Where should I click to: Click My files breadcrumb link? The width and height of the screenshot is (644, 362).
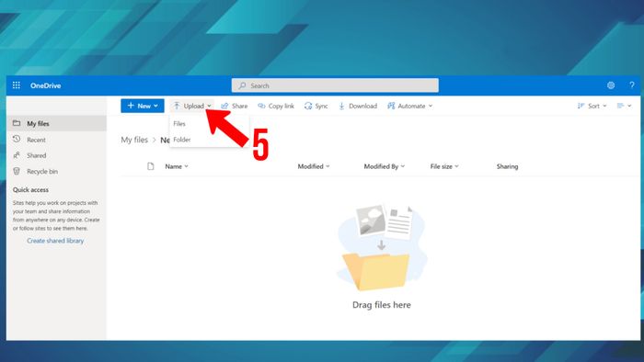click(134, 140)
